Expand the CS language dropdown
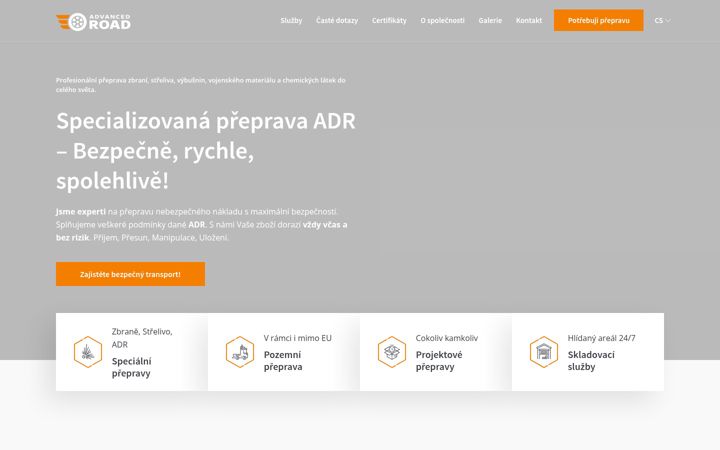The width and height of the screenshot is (720, 450). pos(662,21)
